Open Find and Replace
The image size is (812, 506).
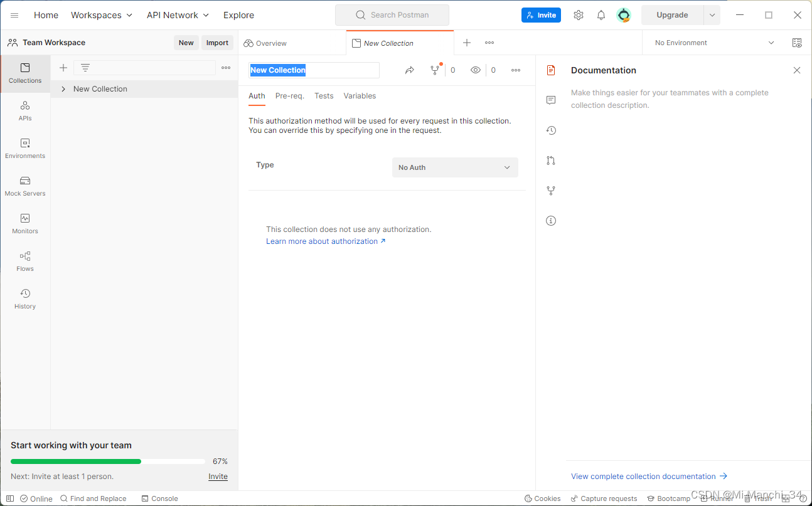[93, 498]
